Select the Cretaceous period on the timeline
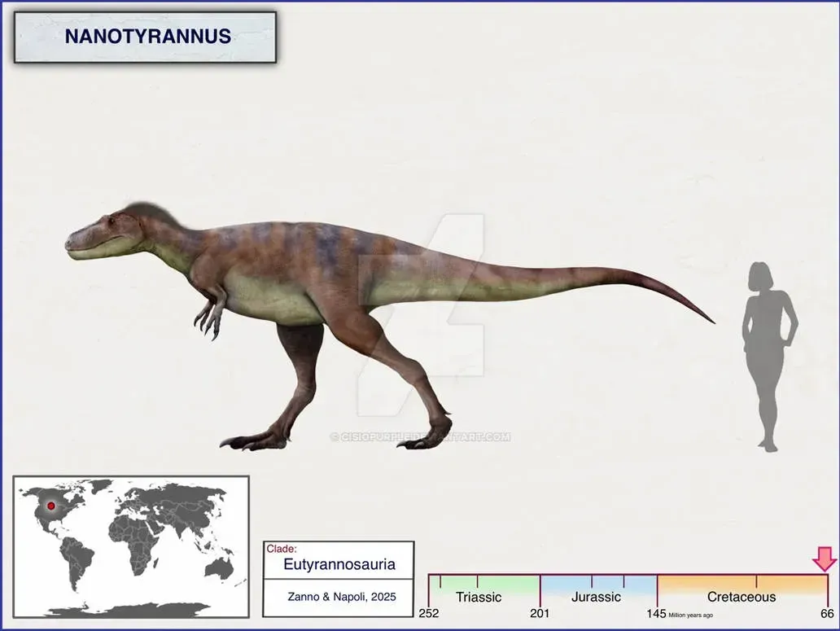Image resolution: width=840 pixels, height=631 pixels. click(x=742, y=591)
